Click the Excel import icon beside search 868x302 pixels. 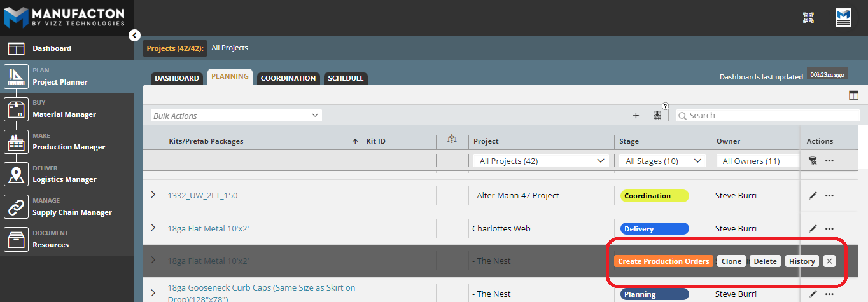(x=657, y=116)
